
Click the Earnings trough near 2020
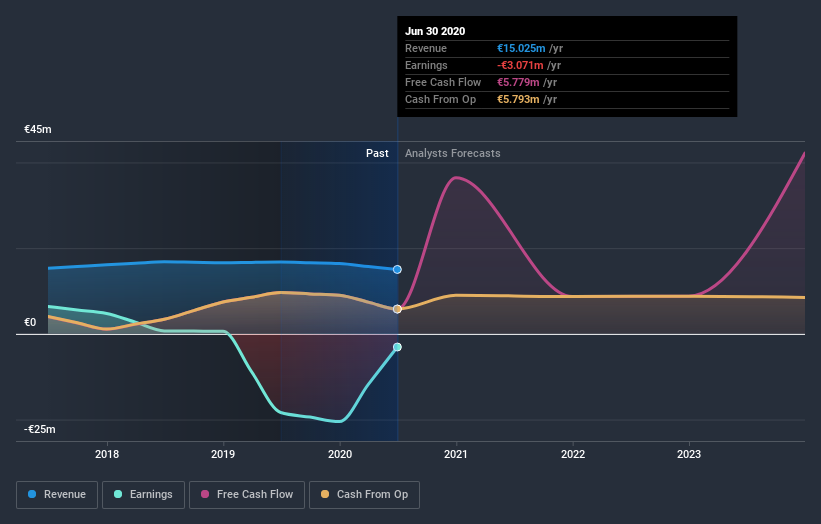point(339,421)
